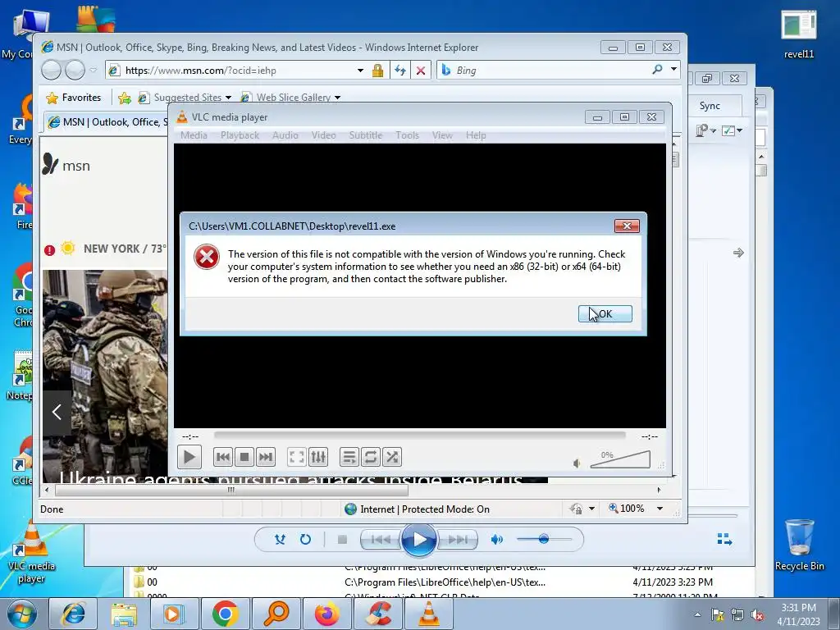840x630 pixels.
Task: Mute VLC via the speaker icon
Action: click(x=577, y=463)
